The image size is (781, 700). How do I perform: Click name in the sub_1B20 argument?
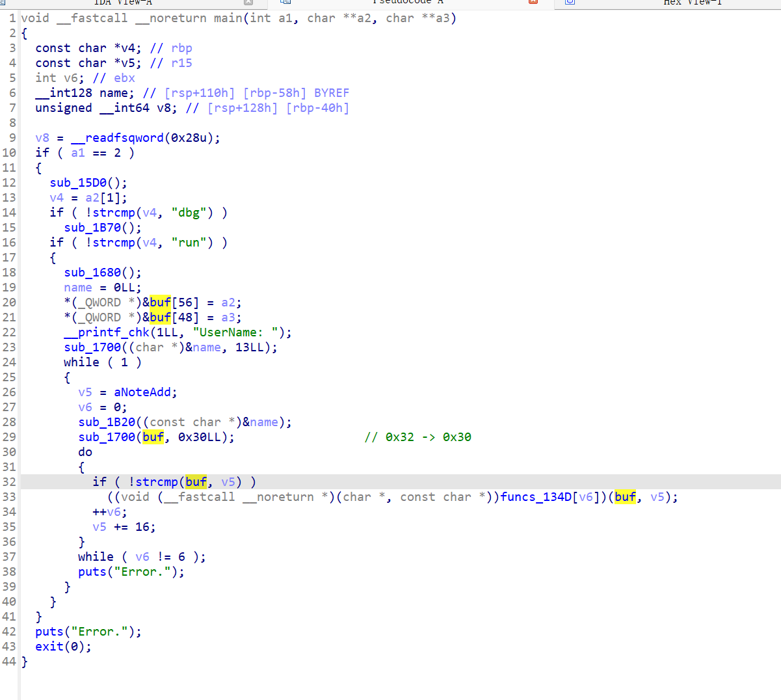264,422
